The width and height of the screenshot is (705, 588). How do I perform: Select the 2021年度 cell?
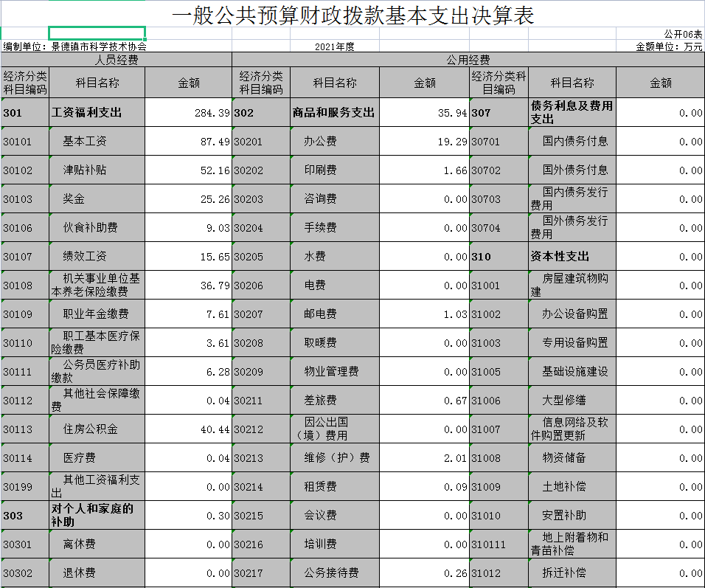point(334,46)
